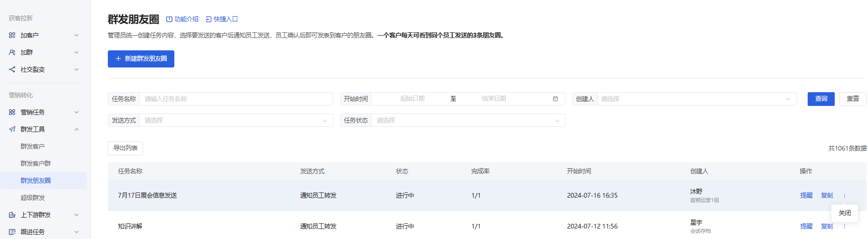The image size is (868, 239).
Task: Click the book icon beside 功能介绍
Action: (x=169, y=19)
